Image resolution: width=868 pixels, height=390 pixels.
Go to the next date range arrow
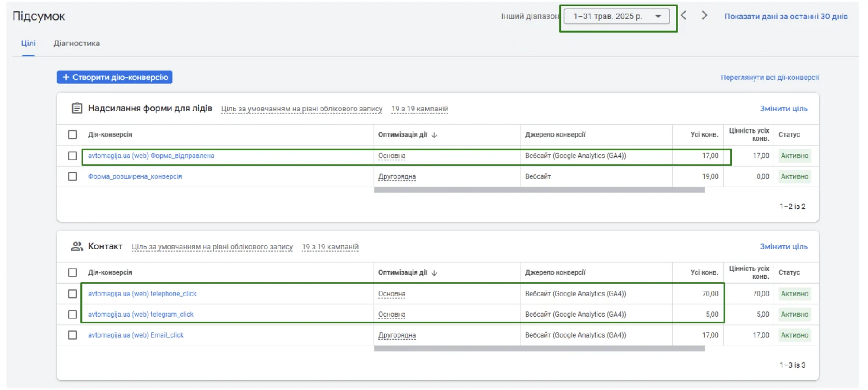704,15
